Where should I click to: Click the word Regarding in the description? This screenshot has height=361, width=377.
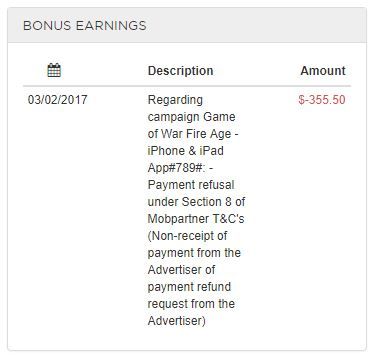175,100
